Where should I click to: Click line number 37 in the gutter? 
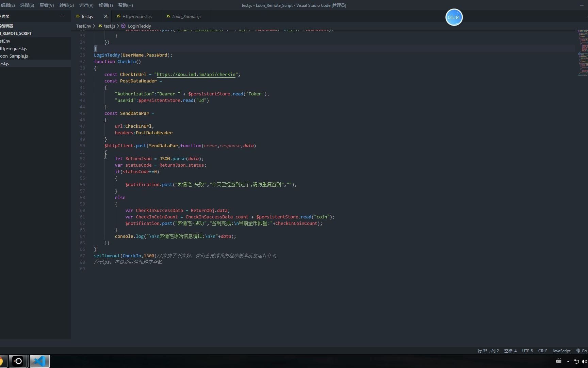pos(82,61)
